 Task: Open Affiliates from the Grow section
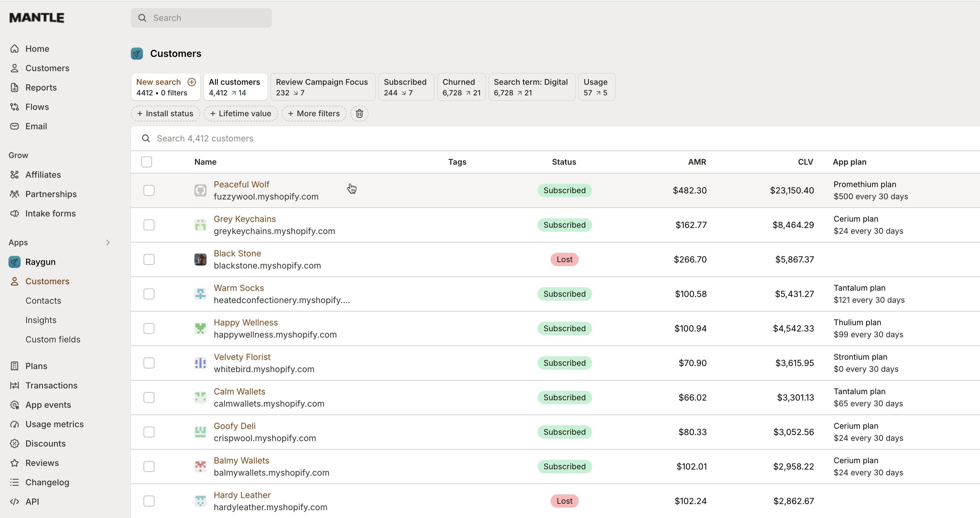(x=43, y=175)
